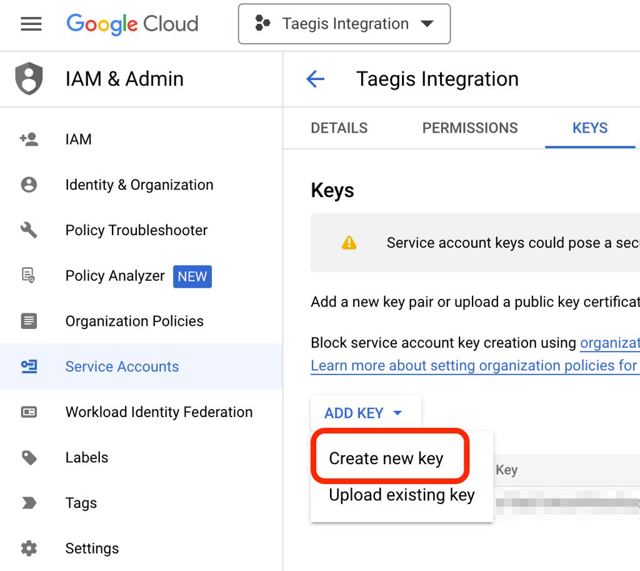Viewport: 640px width, 571px height.
Task: Click the Policy Troubleshooter wrench icon
Action: [x=29, y=230]
